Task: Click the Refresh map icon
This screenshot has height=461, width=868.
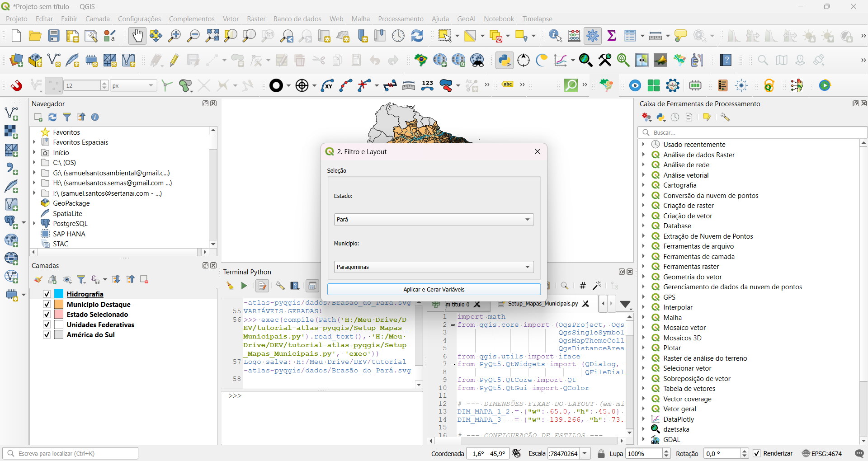Action: pos(417,36)
